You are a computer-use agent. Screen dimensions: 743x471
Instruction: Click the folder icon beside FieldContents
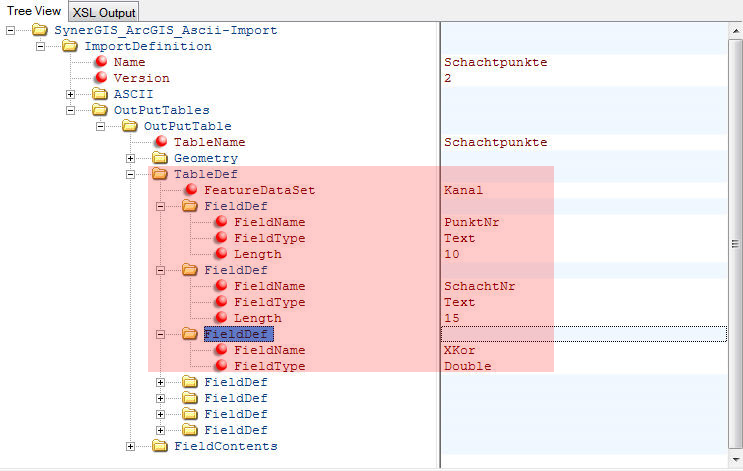click(x=161, y=446)
